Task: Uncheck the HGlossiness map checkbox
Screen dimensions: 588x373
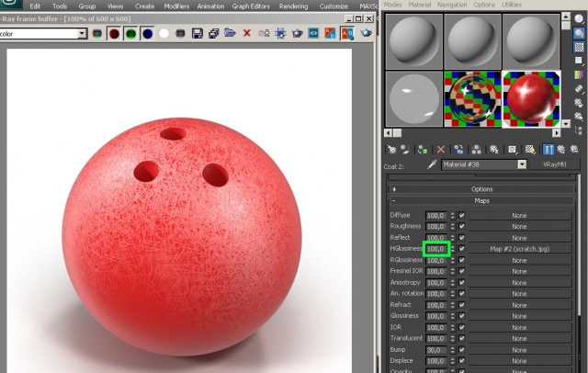Action: coord(461,249)
